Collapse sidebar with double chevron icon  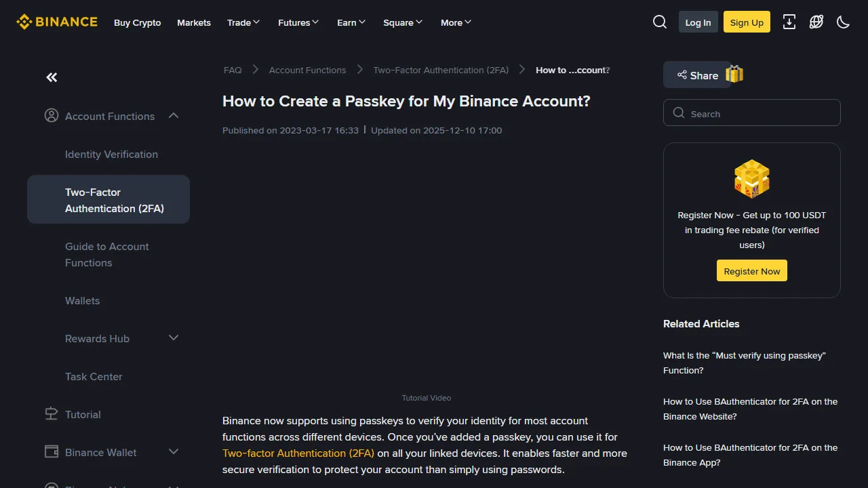coord(52,77)
